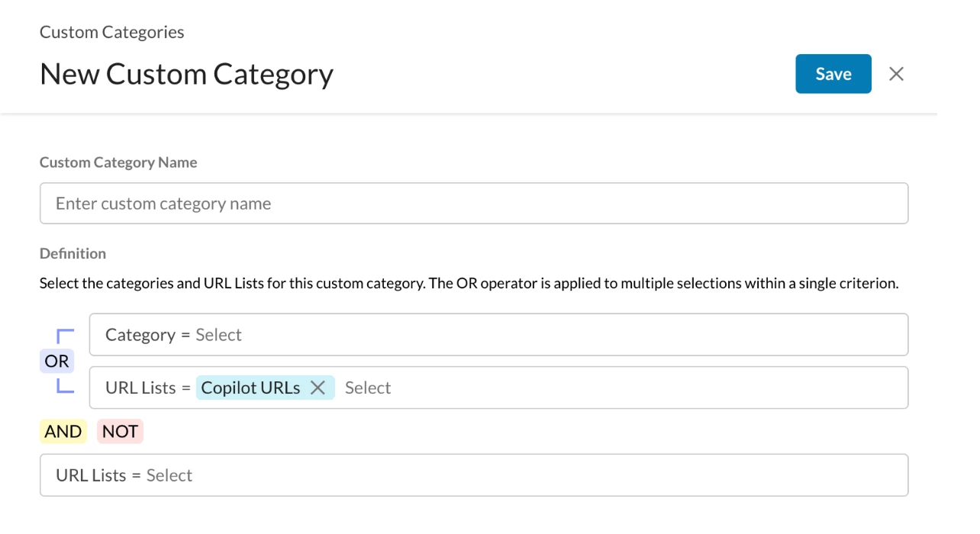
Task: Click the Custom Category Name label
Action: click(x=118, y=162)
